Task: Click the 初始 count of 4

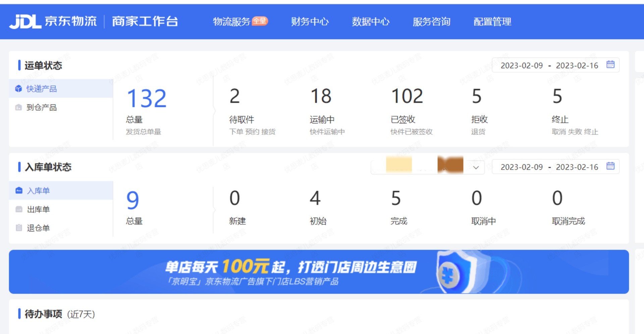Action: (x=315, y=198)
